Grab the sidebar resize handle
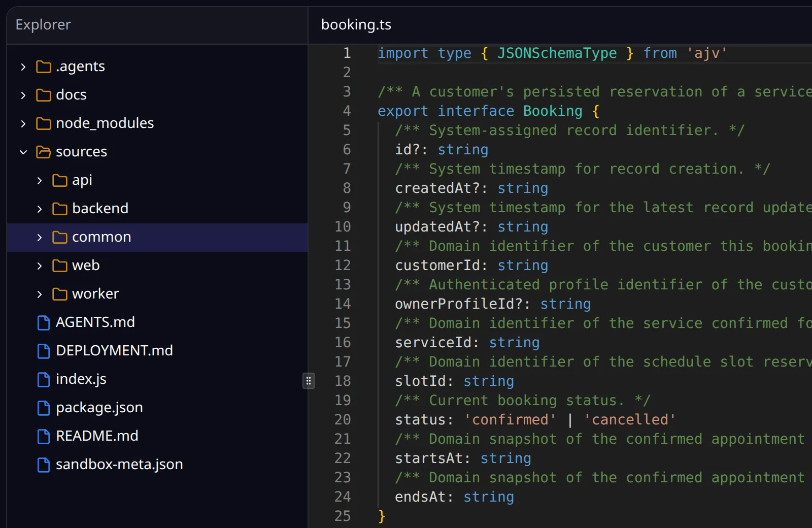 pos(308,380)
